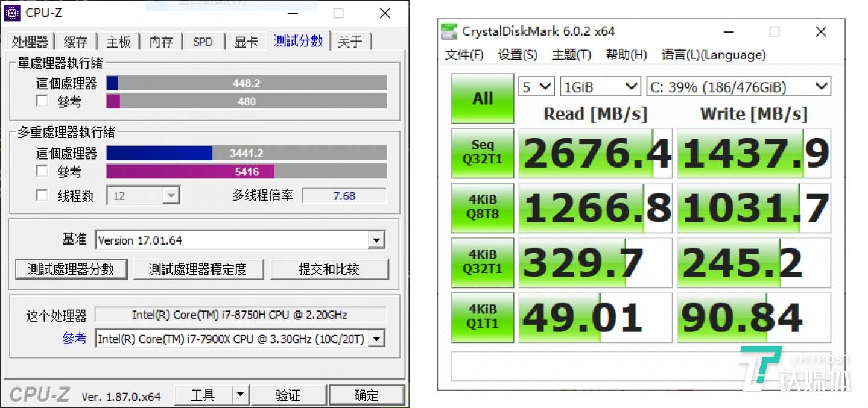Click multi-thread 3441.2 score bar

(x=247, y=153)
